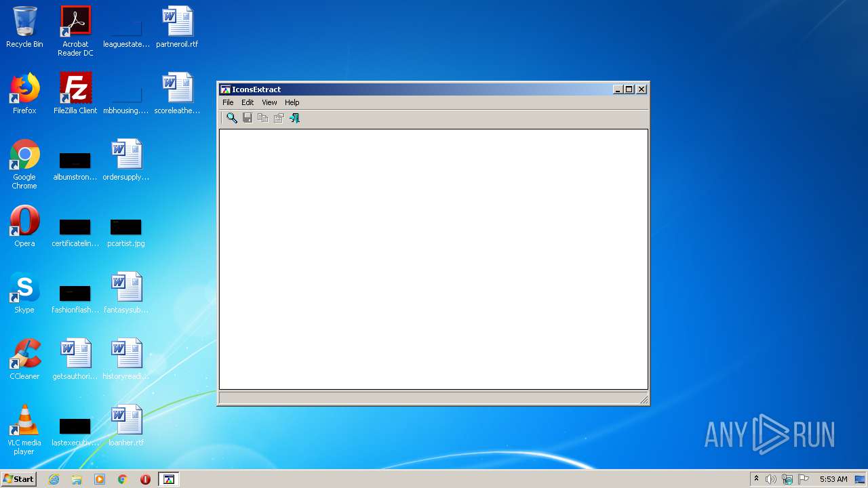Select the Recycle Bin desktop icon
The height and width of the screenshot is (488, 868).
[x=24, y=28]
